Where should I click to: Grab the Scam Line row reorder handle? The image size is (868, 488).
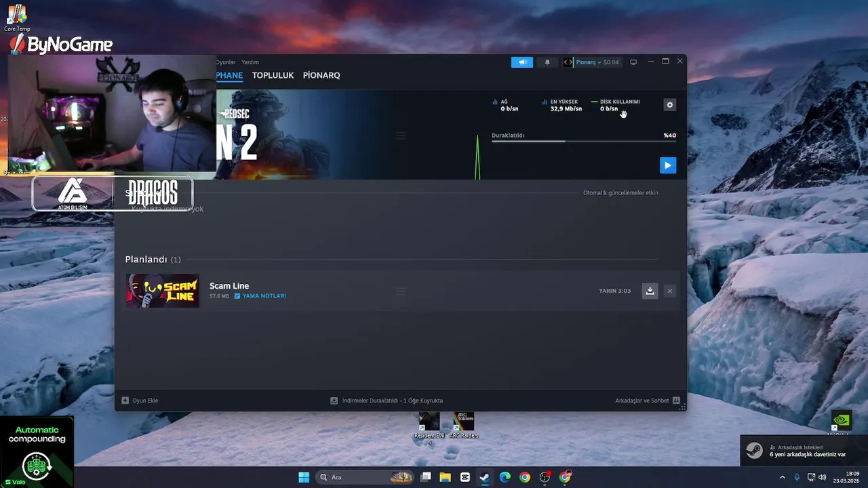pyautogui.click(x=401, y=291)
